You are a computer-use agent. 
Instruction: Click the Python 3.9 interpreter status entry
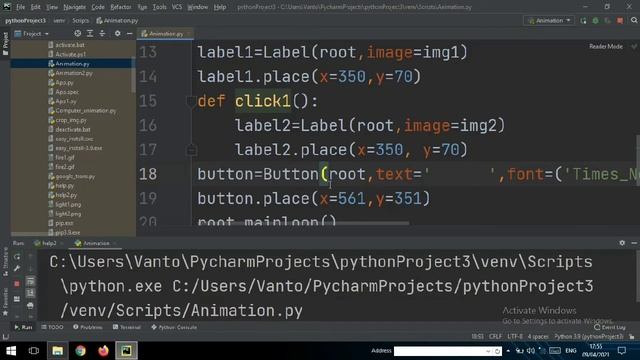[x=589, y=337]
